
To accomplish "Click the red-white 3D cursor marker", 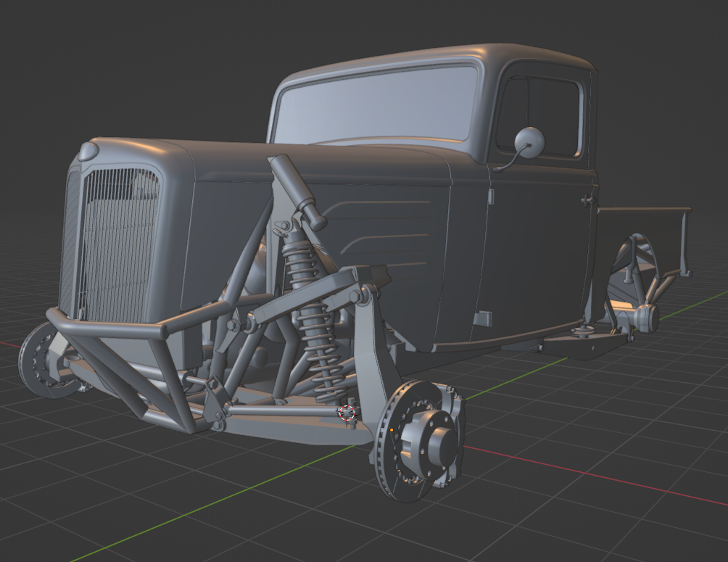I will [347, 412].
